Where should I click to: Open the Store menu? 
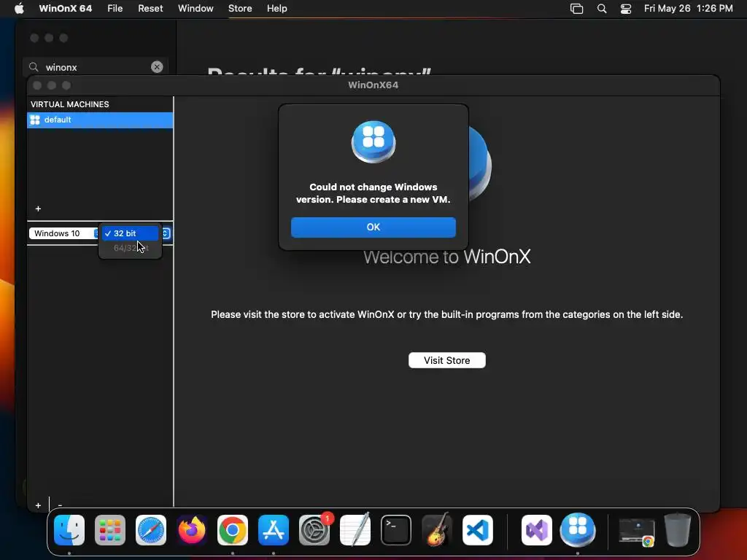point(240,9)
